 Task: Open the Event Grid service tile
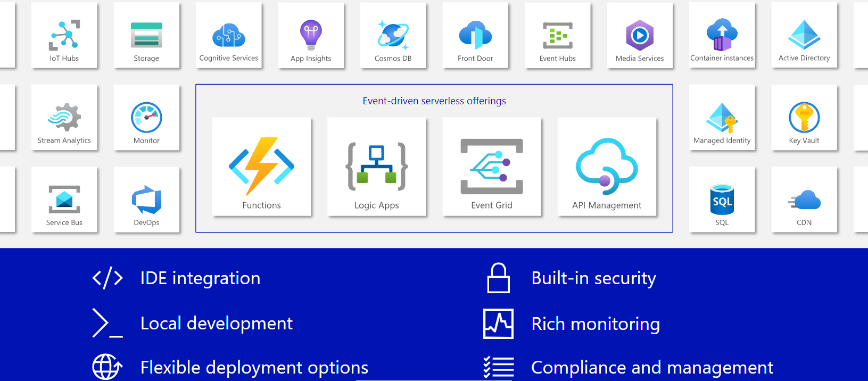click(491, 167)
